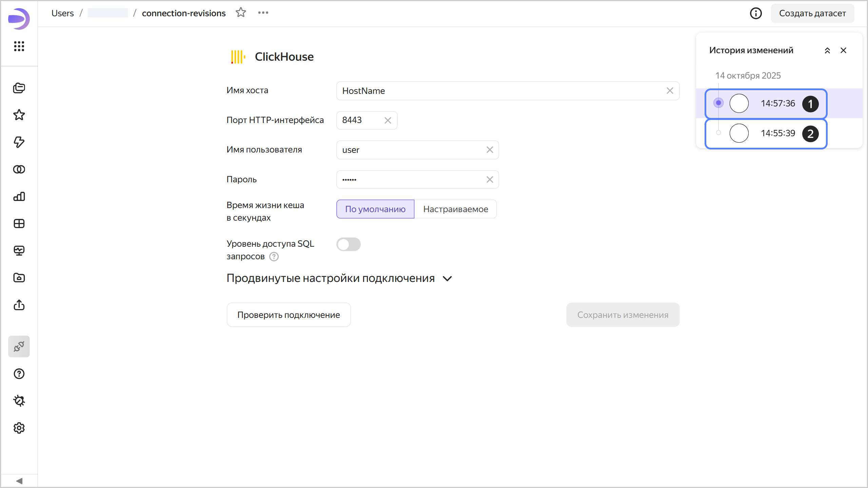Collapse the История изменений panel with double chevron

(827, 50)
